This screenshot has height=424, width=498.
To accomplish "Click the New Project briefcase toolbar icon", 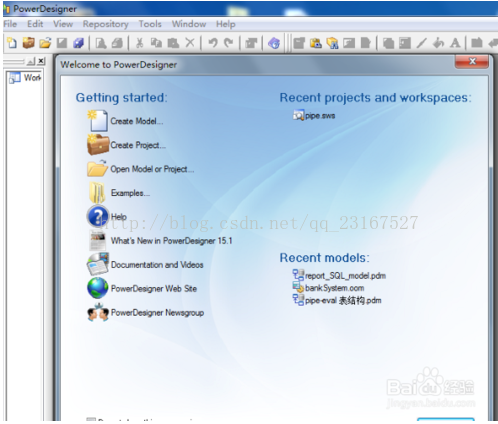I will [x=29, y=43].
